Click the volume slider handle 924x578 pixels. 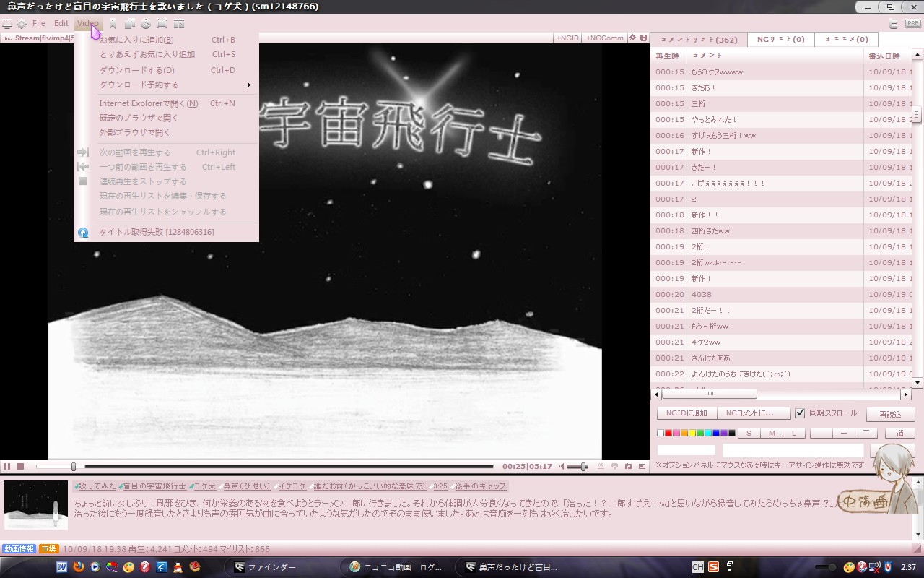[583, 467]
